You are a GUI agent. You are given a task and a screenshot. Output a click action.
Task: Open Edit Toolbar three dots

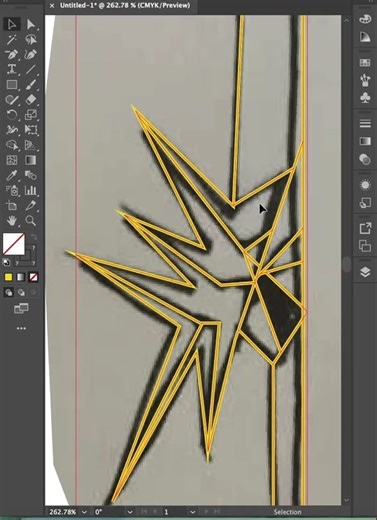21,328
